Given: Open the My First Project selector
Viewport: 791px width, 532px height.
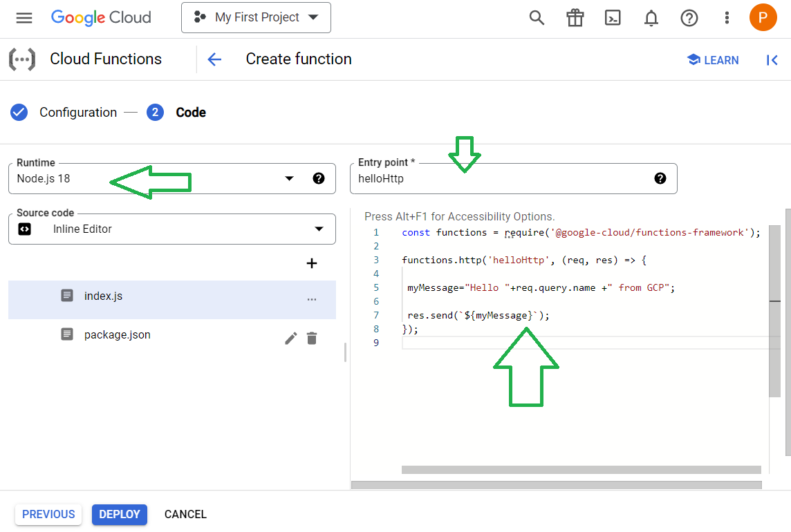Looking at the screenshot, I should click(x=256, y=18).
